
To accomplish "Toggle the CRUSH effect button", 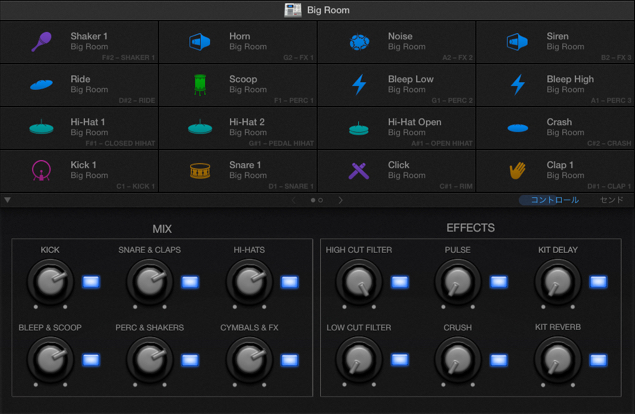I will pyautogui.click(x=499, y=360).
